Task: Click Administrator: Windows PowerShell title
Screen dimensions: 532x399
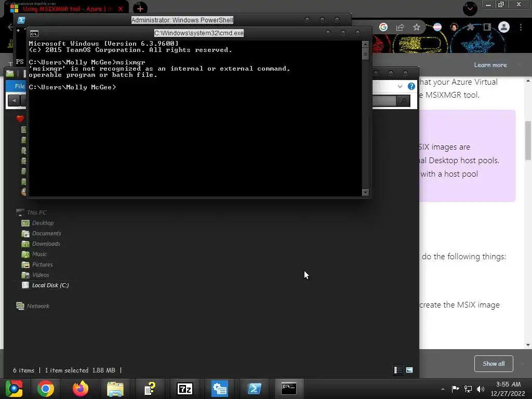Action: [x=182, y=20]
